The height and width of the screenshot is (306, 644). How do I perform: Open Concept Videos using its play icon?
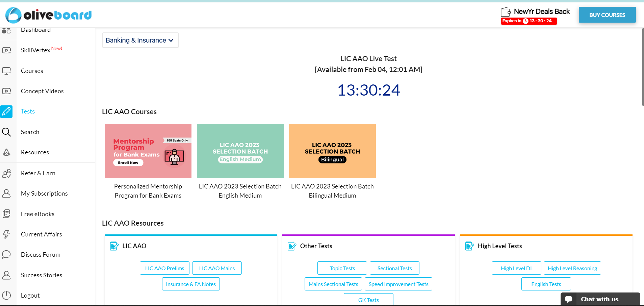coord(6,91)
